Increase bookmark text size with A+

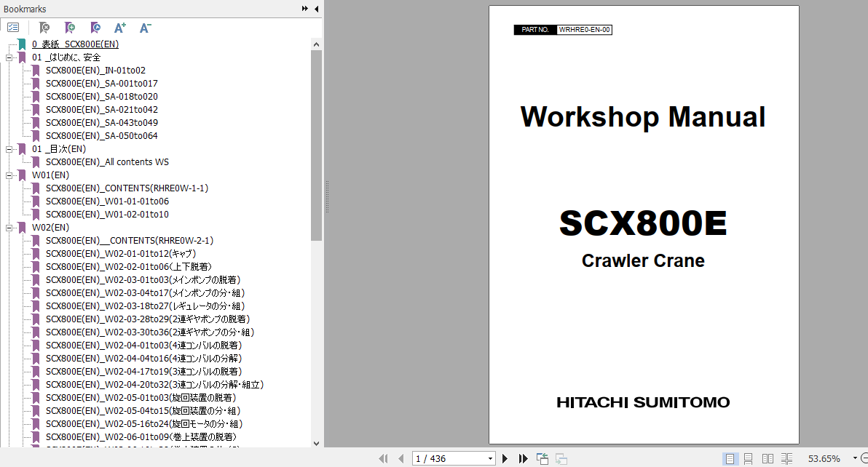tap(119, 27)
